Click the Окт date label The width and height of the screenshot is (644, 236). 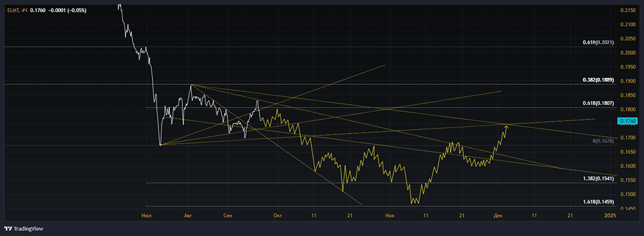[278, 215]
